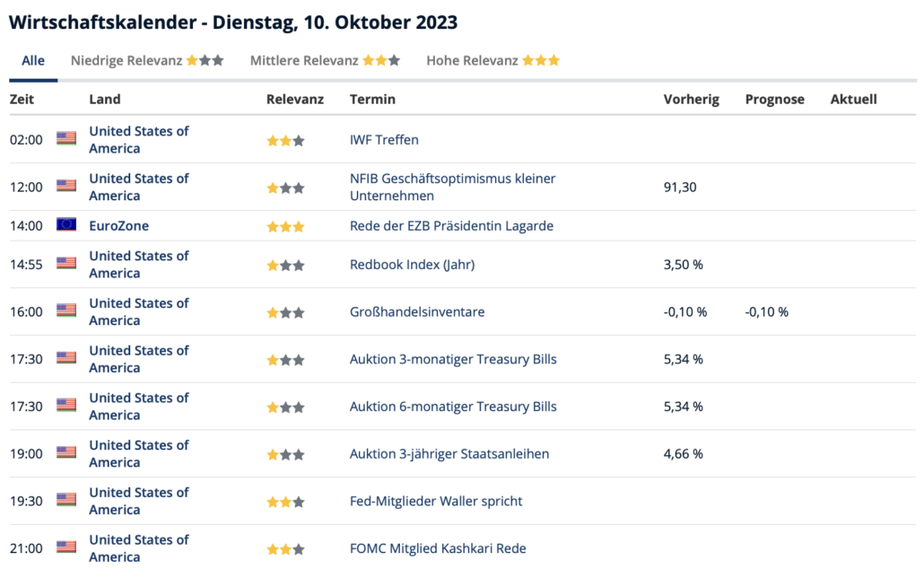Click relevance stars for NFIB Geschäftsoptimismus
Image resolution: width=924 pixels, height=569 pixels.
[286, 188]
